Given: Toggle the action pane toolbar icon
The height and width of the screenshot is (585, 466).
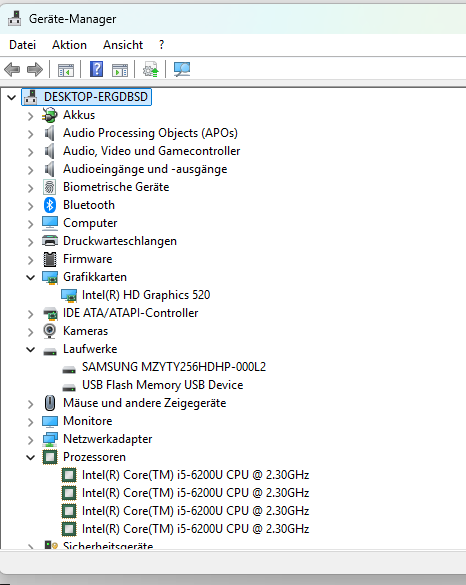Looking at the screenshot, I should [120, 70].
